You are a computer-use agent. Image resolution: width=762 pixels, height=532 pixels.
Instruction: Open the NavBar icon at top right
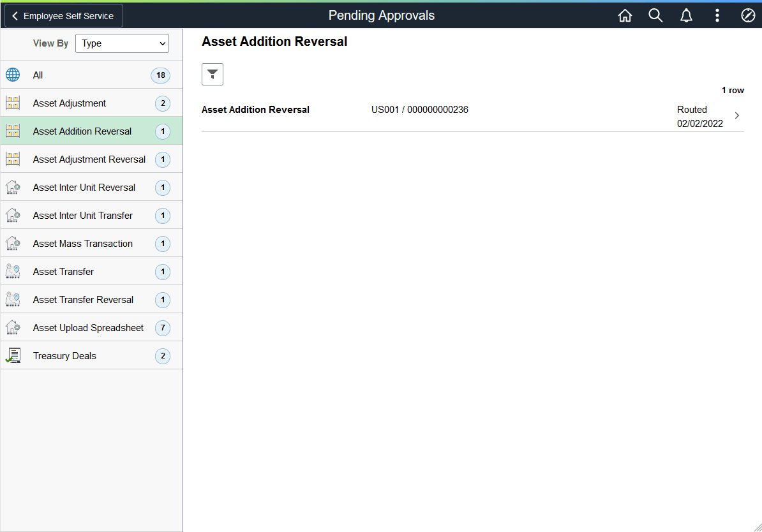point(748,15)
